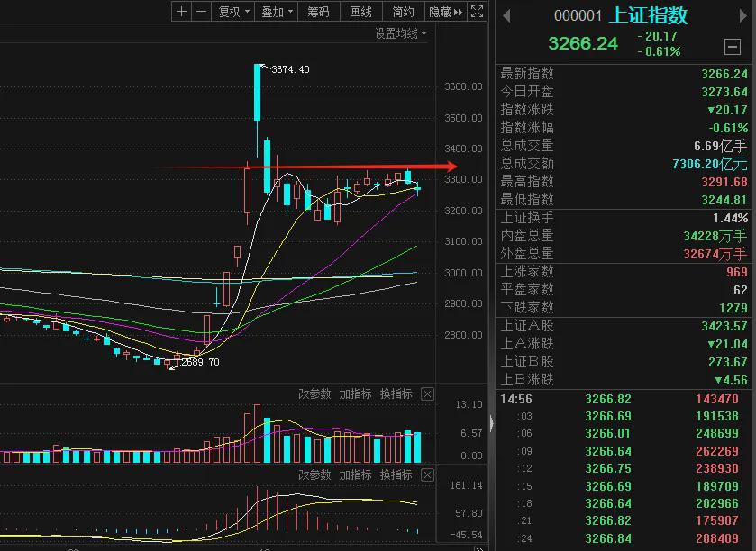Click 换指标 on lower MACD indicator
This screenshot has height=551, width=756.
[x=396, y=474]
